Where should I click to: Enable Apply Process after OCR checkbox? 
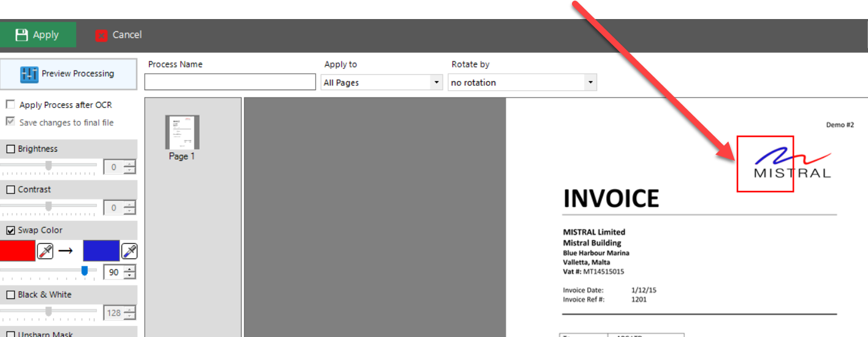click(10, 105)
